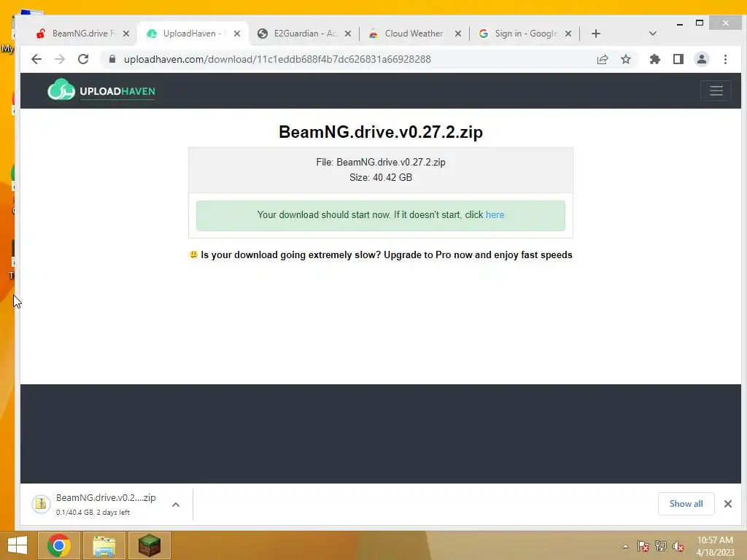747x560 pixels.
Task: Open UploadHaven hamburger navigation menu
Action: pyautogui.click(x=716, y=90)
